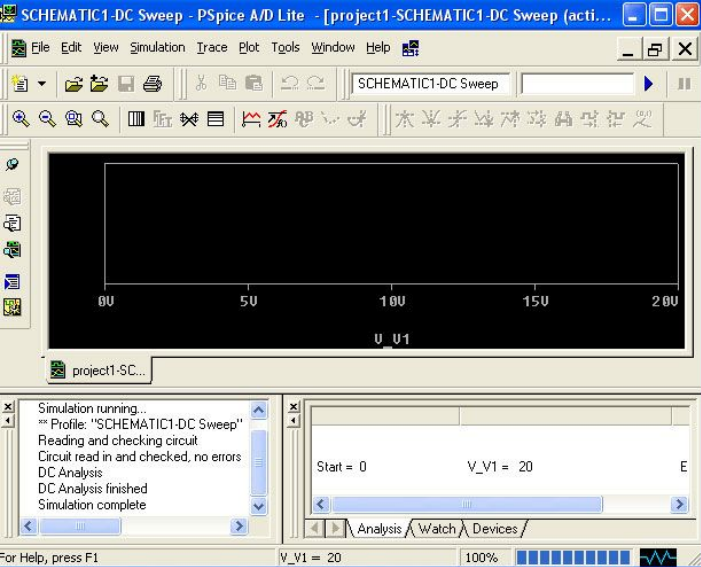Click the Redo icon
Screen dimensions: 701x567
[316, 83]
